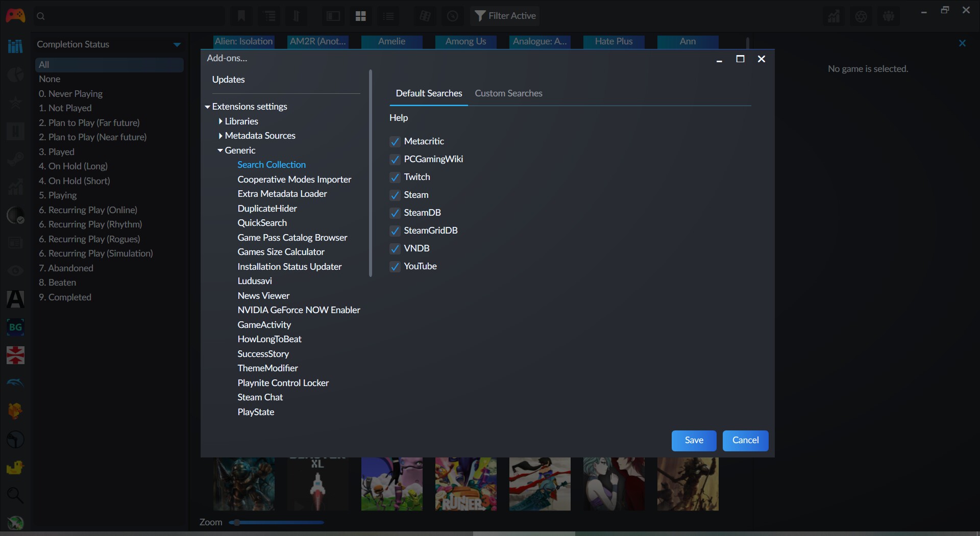Toggle the VNDB search checkbox
Viewport: 980px width, 536px height.
tap(395, 249)
